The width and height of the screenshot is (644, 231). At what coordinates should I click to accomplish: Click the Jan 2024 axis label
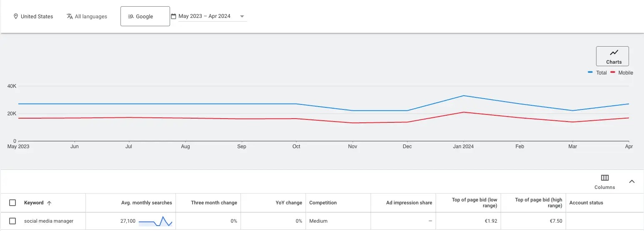[x=464, y=147]
